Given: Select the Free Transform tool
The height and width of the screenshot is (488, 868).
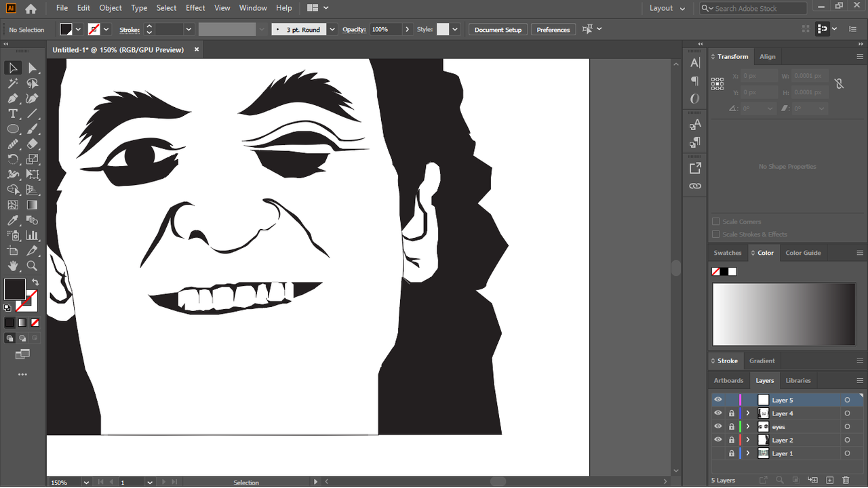Looking at the screenshot, I should click(32, 175).
